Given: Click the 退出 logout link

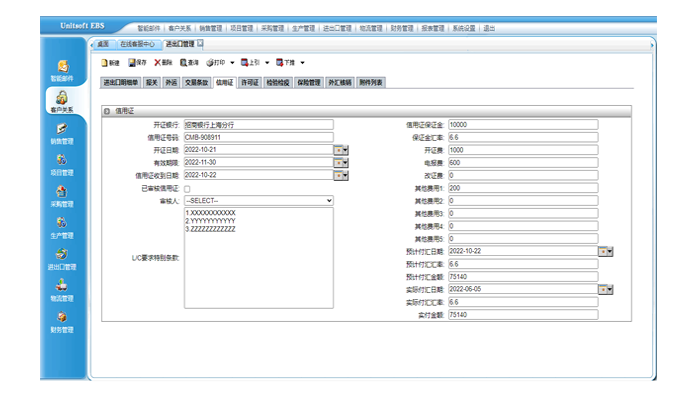Looking at the screenshot, I should [489, 29].
